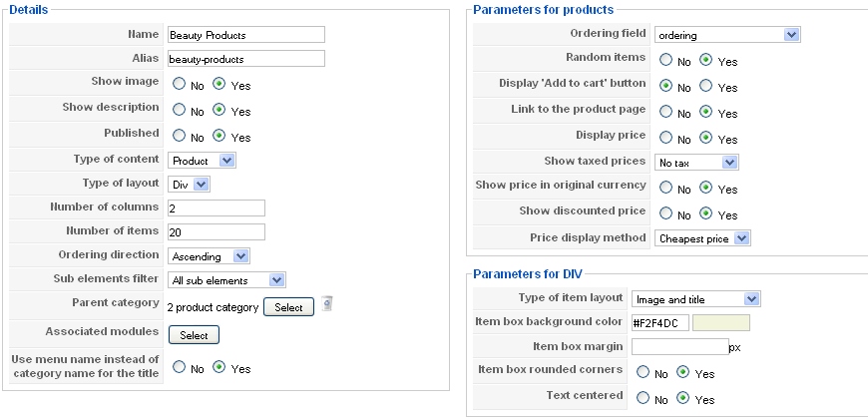Enable Display 'Add to cart' button Yes
This screenshot has height=419, width=868.
click(x=705, y=86)
